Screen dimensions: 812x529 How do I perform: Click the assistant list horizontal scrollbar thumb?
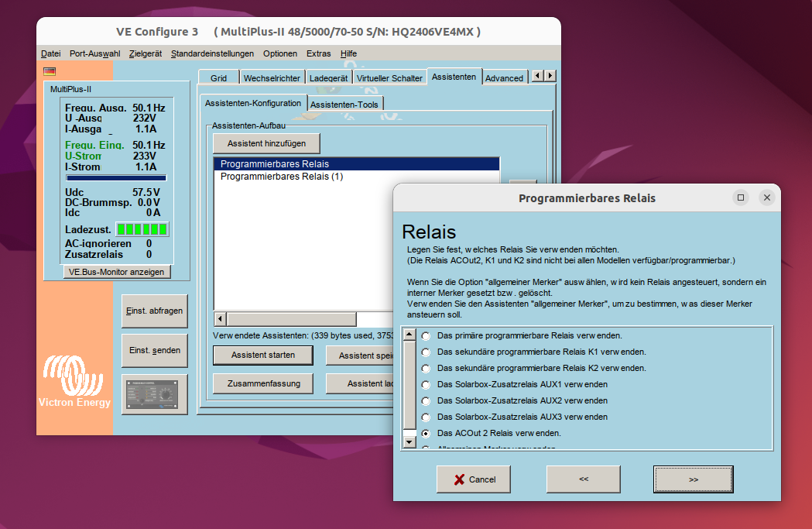pos(292,318)
